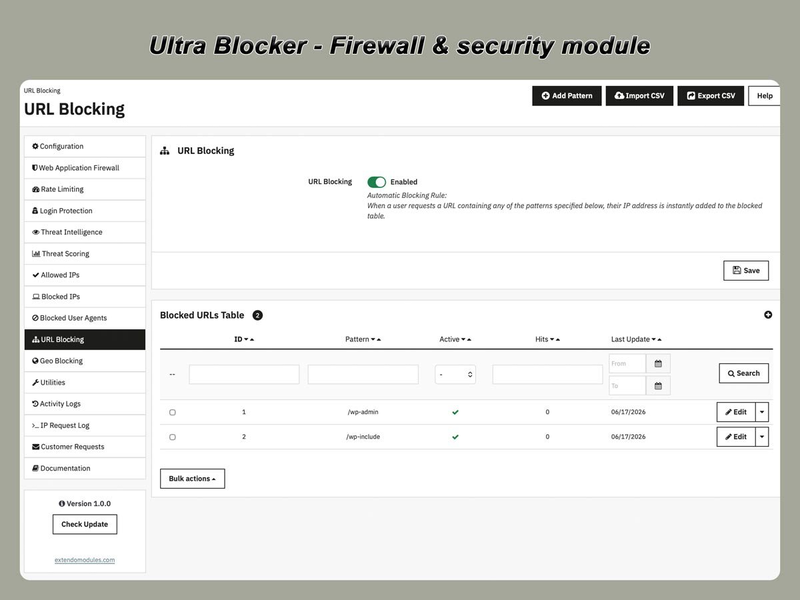This screenshot has height=600, width=800.
Task: Click active checkmark for /wp-include
Action: (455, 437)
